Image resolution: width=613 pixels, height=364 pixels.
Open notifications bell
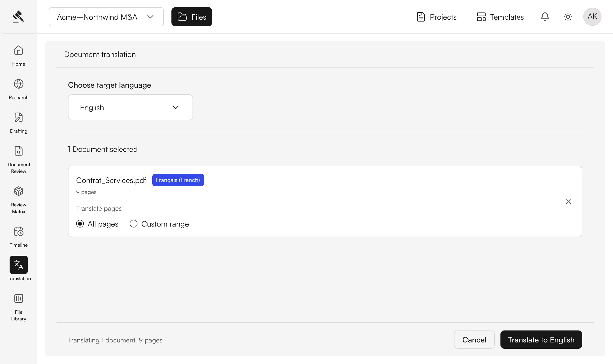click(545, 17)
